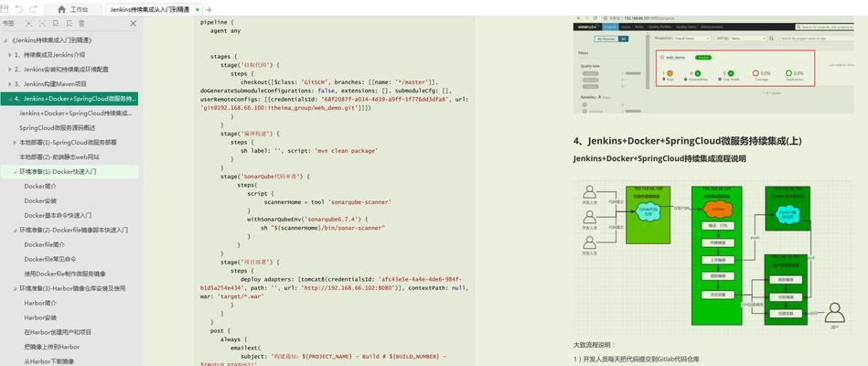
Task: Collapse 环境准备(3)-Harbor镜像仓库安装及使用 arrow
Action: (15, 288)
